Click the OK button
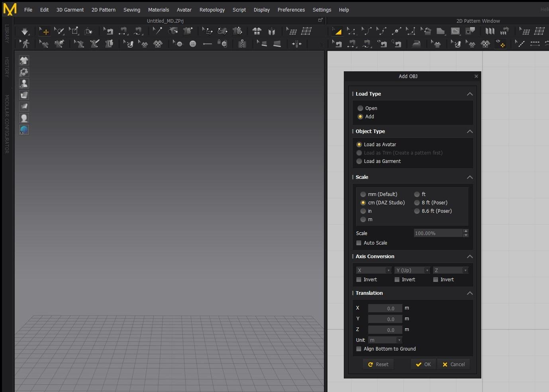Viewport: 549px width, 392px height. click(423, 365)
